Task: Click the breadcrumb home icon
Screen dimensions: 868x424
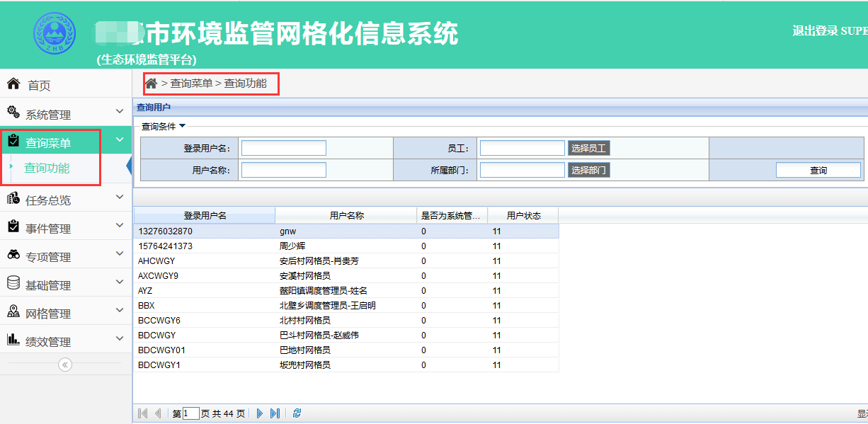Action: pos(151,84)
